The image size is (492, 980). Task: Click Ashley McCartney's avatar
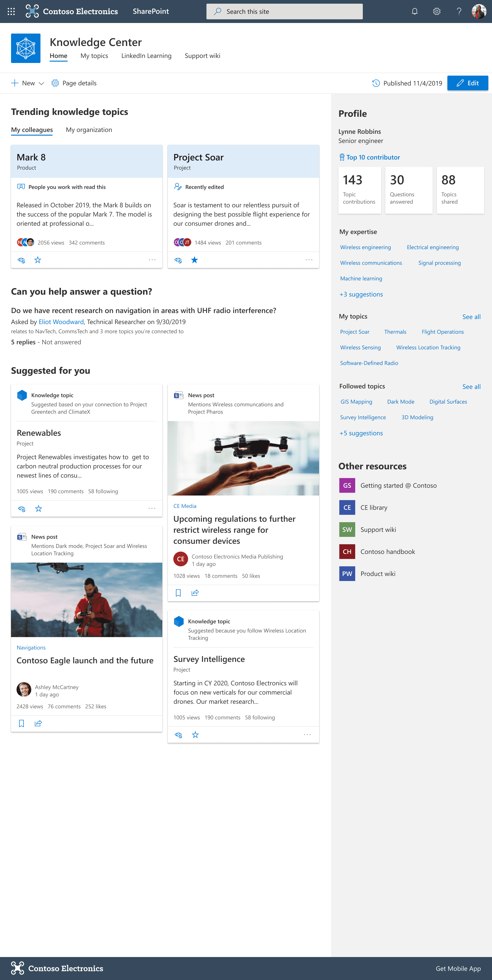tap(24, 689)
